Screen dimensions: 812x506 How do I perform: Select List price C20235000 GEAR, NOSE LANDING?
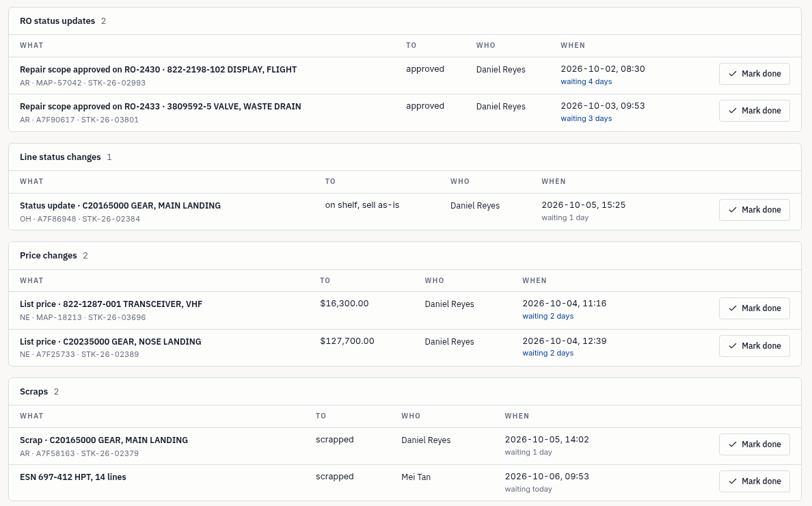click(110, 341)
